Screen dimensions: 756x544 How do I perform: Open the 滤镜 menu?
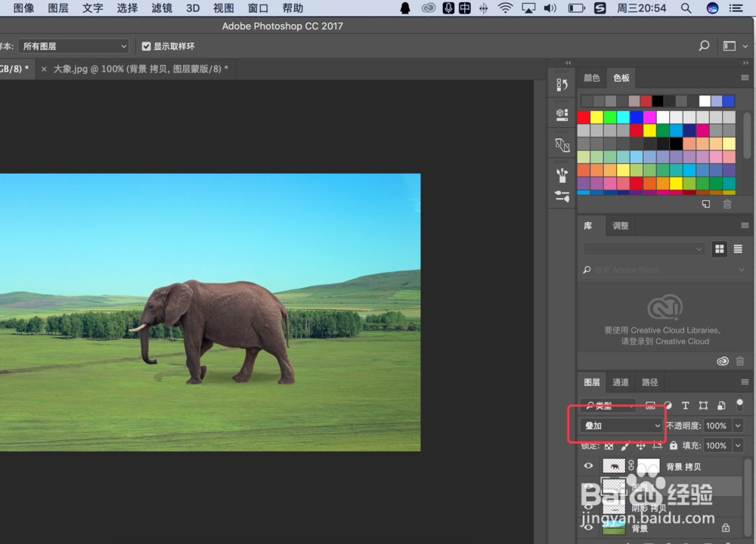[x=162, y=8]
